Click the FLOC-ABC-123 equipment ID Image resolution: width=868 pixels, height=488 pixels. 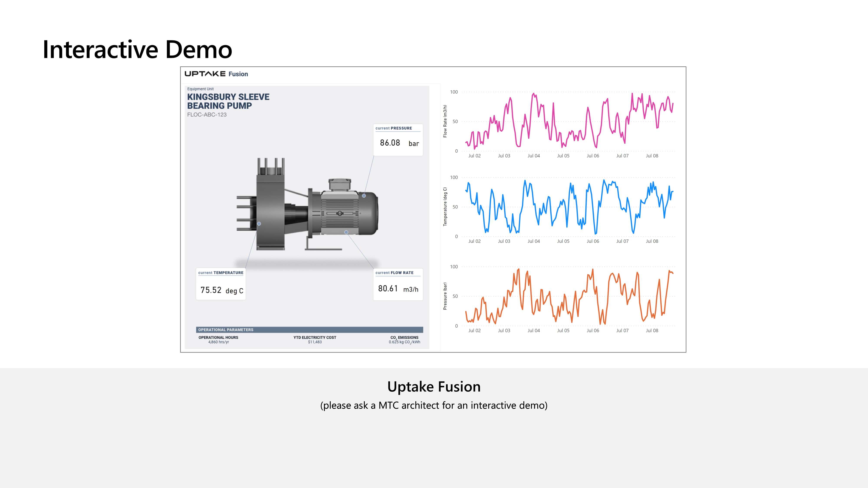coord(207,115)
